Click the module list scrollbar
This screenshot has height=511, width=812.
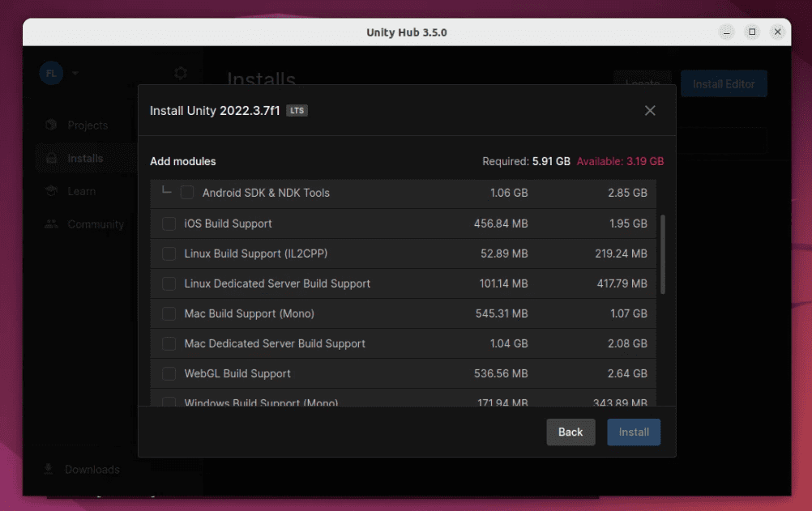click(x=662, y=254)
